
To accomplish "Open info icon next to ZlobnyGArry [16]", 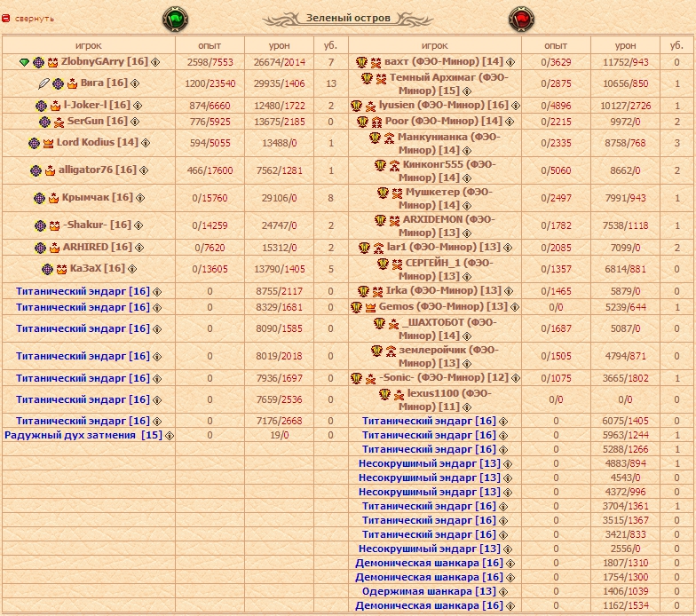I will point(155,62).
